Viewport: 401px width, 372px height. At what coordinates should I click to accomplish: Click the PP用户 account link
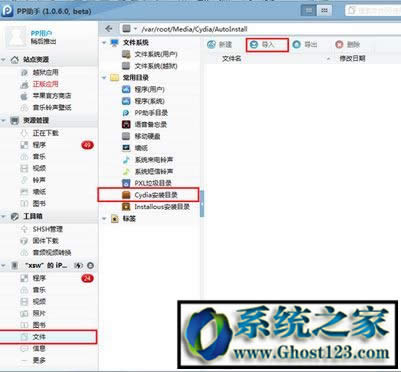pyautogui.click(x=42, y=33)
